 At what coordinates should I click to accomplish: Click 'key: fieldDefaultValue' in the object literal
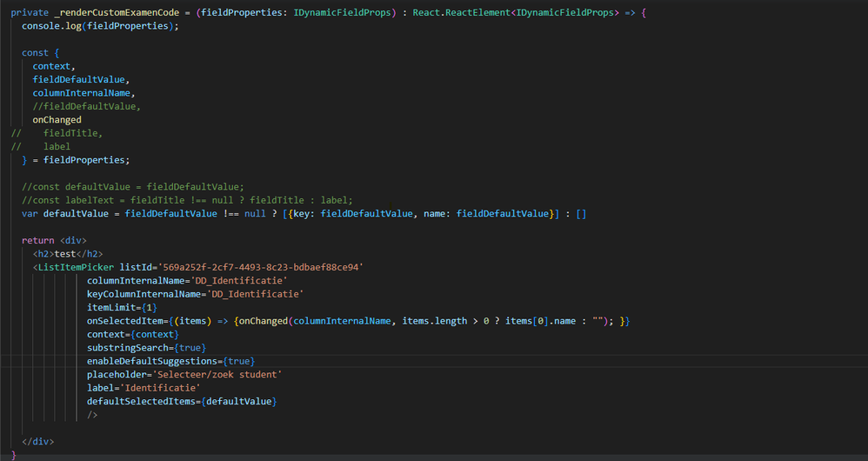(x=352, y=214)
